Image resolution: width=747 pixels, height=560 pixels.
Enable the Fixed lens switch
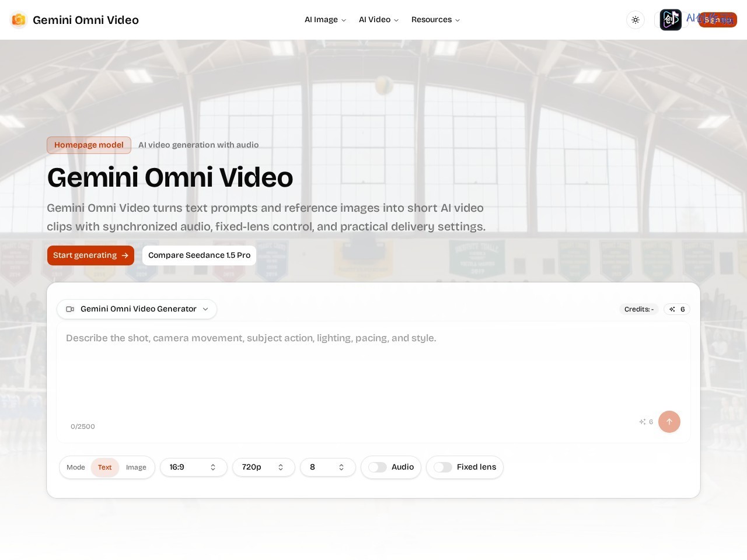click(443, 467)
